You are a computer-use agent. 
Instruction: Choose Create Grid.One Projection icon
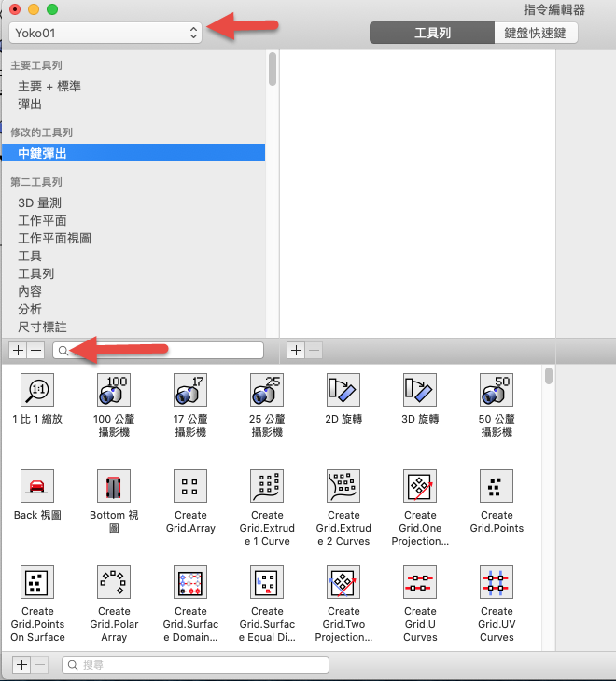click(420, 485)
